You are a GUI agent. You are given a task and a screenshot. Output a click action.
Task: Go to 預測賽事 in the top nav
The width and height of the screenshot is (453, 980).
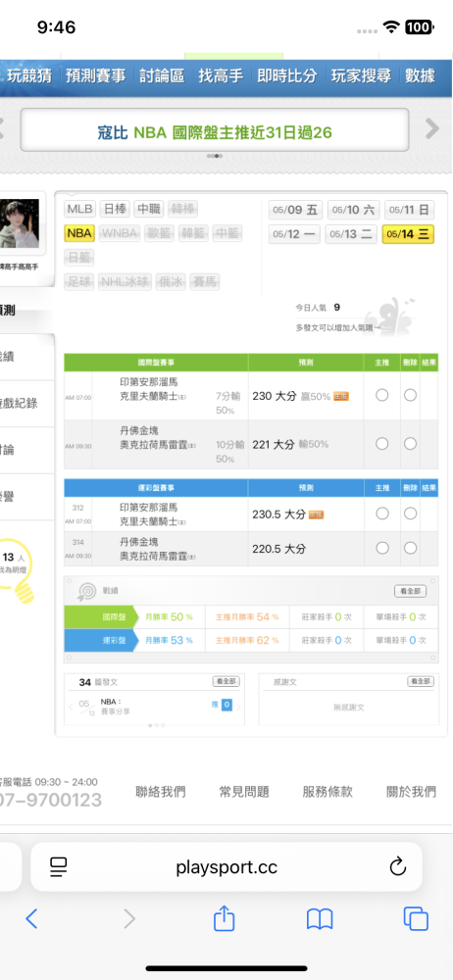point(96,76)
